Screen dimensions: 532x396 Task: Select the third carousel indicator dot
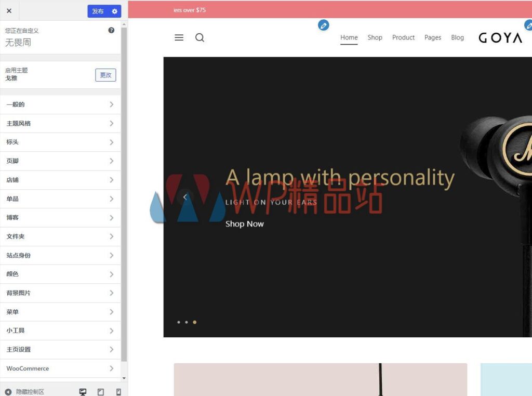click(x=194, y=322)
